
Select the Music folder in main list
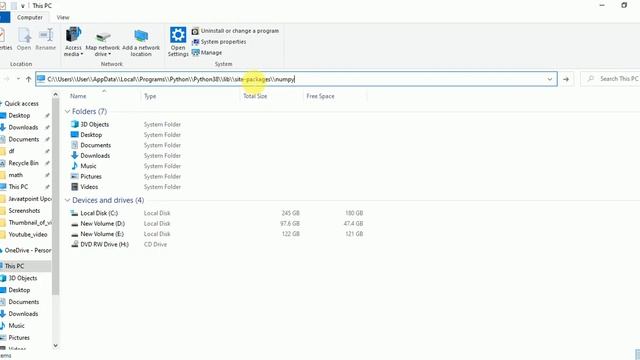(84, 166)
